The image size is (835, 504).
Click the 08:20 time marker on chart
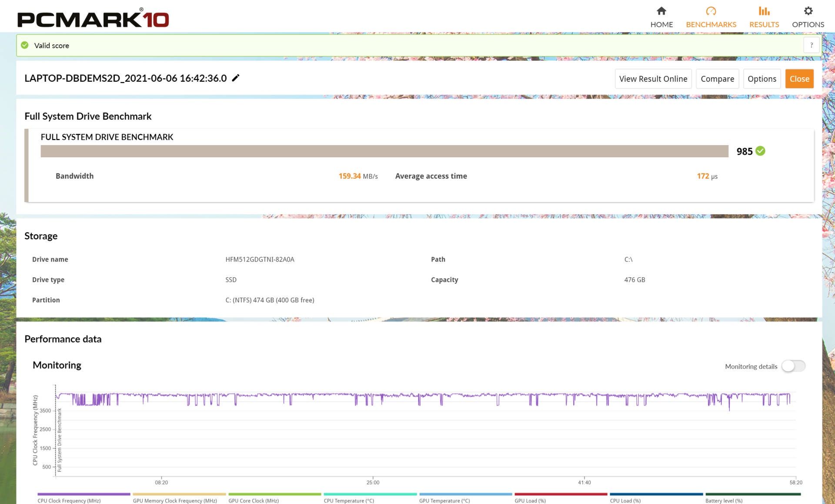pyautogui.click(x=161, y=482)
